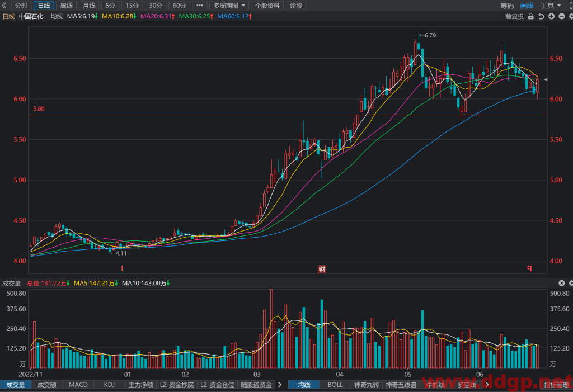Click volume MA5:147.21万 readout
This screenshot has height=392, width=573.
point(95,283)
